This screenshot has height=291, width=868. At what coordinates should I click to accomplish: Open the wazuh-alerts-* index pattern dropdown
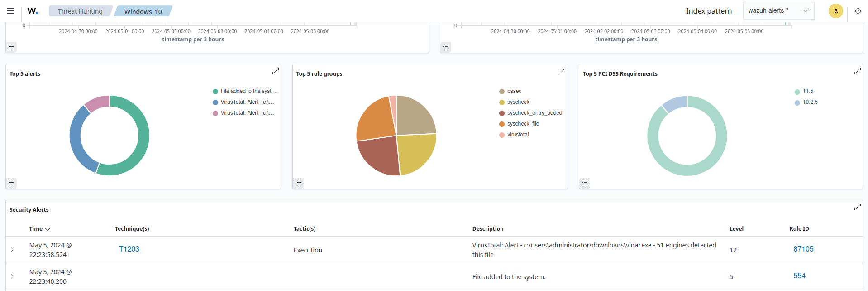[x=778, y=11]
